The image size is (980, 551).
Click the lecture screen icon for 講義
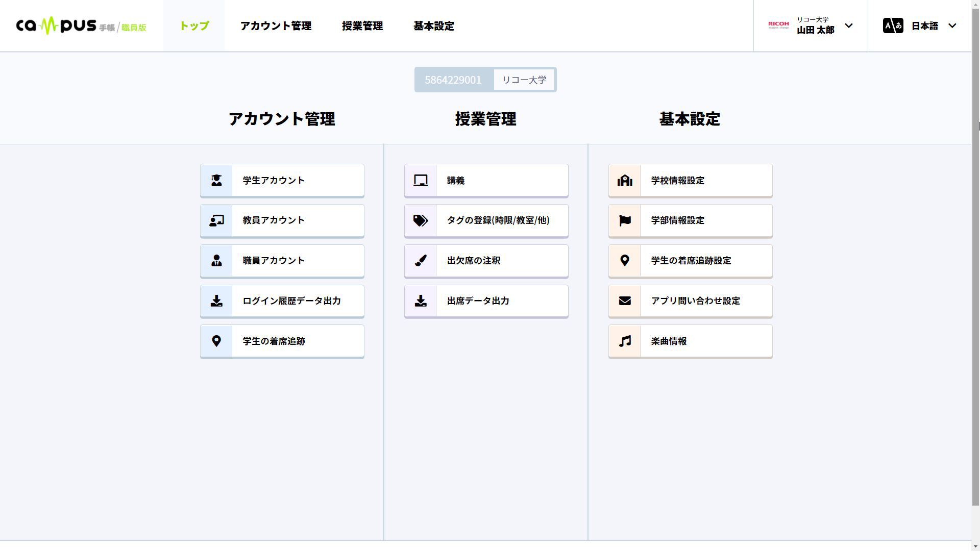pyautogui.click(x=421, y=181)
